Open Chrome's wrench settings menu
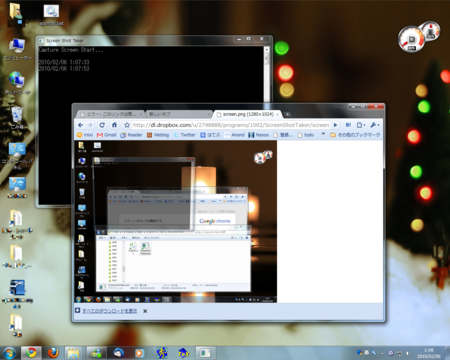Screen dimensions: 450x360 (x=375, y=125)
